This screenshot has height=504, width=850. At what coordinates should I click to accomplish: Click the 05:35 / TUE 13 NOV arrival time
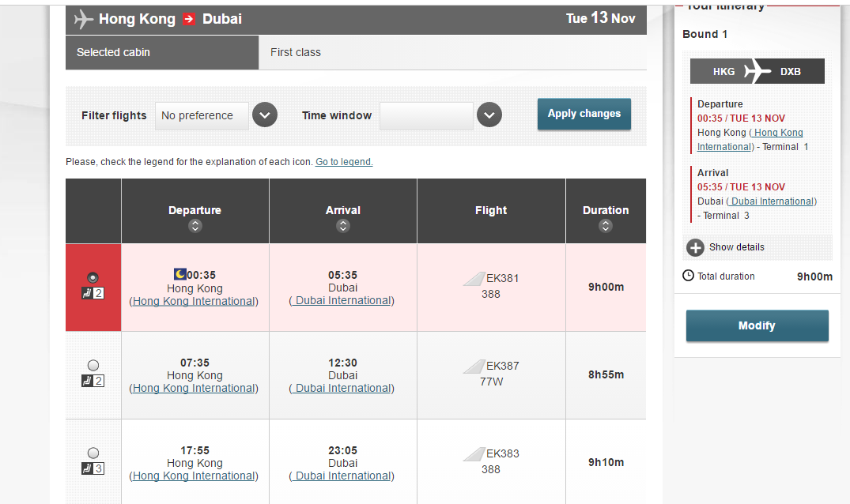[741, 187]
